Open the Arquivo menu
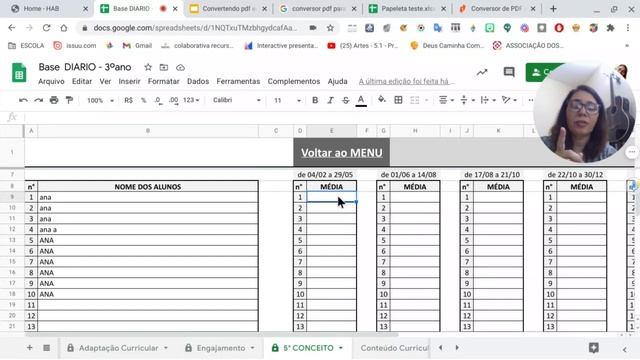The image size is (640, 360). coord(51,81)
